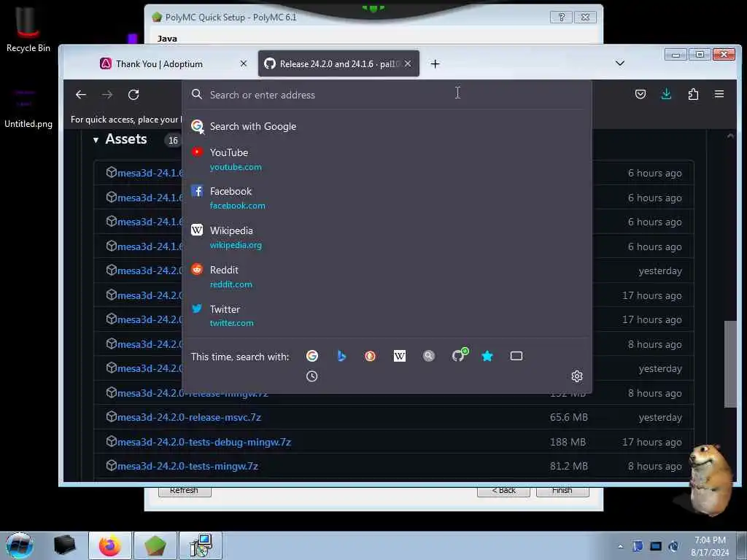Viewport: 747px width, 560px height.
Task: Search this time with DuckDuckGo icon
Action: coord(370,356)
